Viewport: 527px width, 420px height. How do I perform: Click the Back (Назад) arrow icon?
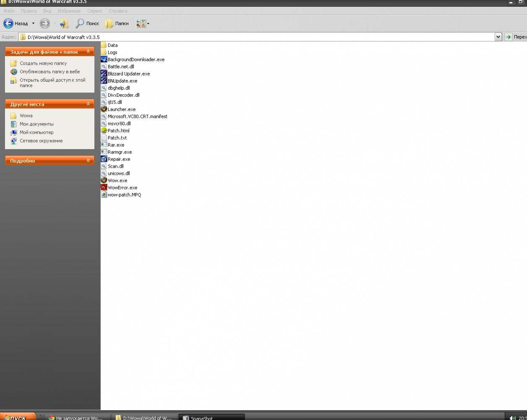coord(8,23)
